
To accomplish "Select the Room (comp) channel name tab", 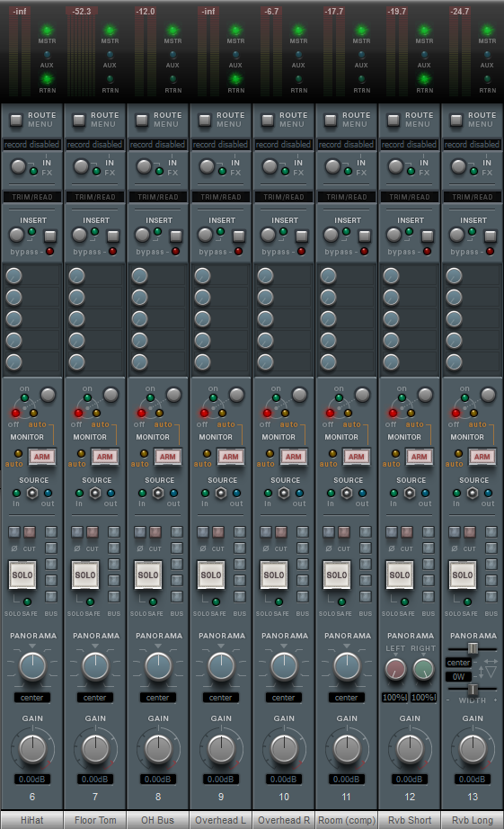I will 347,820.
